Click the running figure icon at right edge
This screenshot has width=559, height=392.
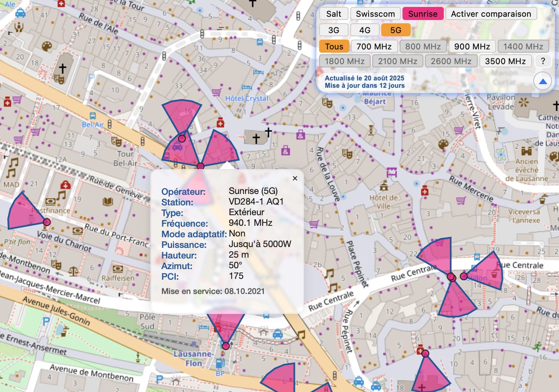pyautogui.click(x=537, y=346)
